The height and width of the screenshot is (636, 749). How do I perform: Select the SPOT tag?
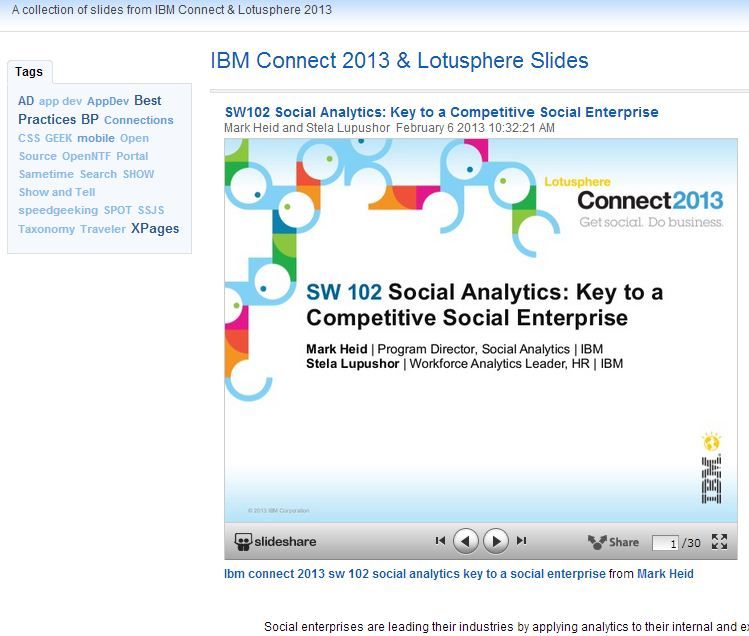click(118, 210)
